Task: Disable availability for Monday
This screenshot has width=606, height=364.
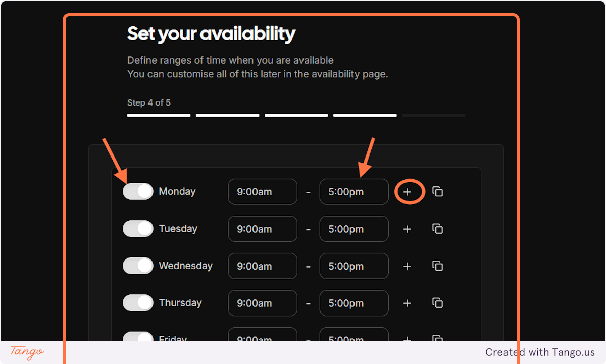Action: coord(137,191)
